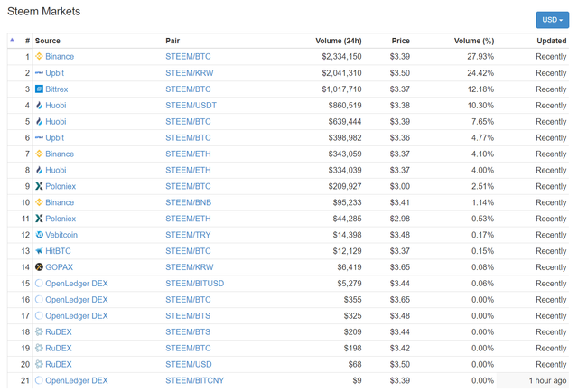
Task: Click the $6,419 GOPAX volume value
Action: click(350, 267)
